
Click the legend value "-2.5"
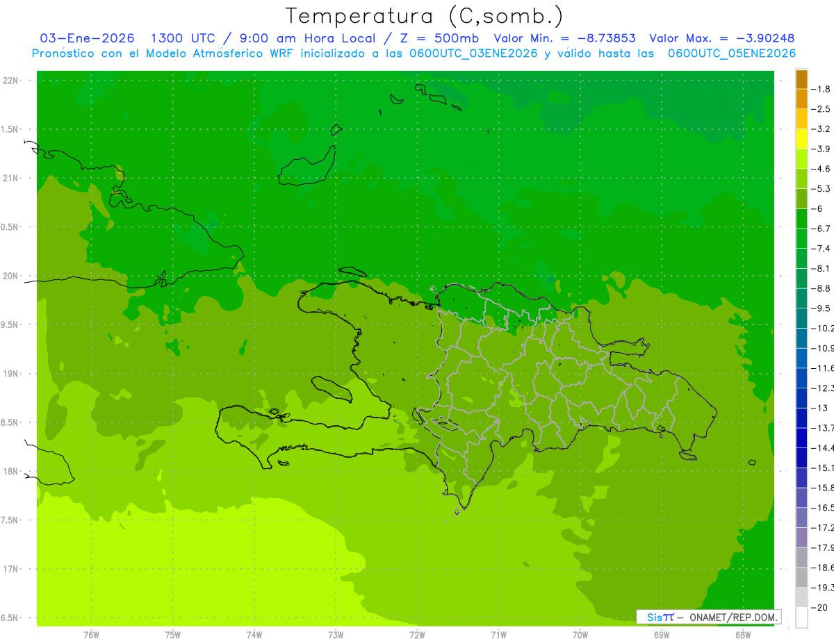(x=821, y=109)
